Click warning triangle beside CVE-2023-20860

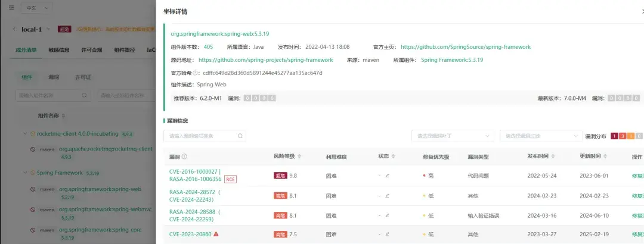tap(216, 234)
